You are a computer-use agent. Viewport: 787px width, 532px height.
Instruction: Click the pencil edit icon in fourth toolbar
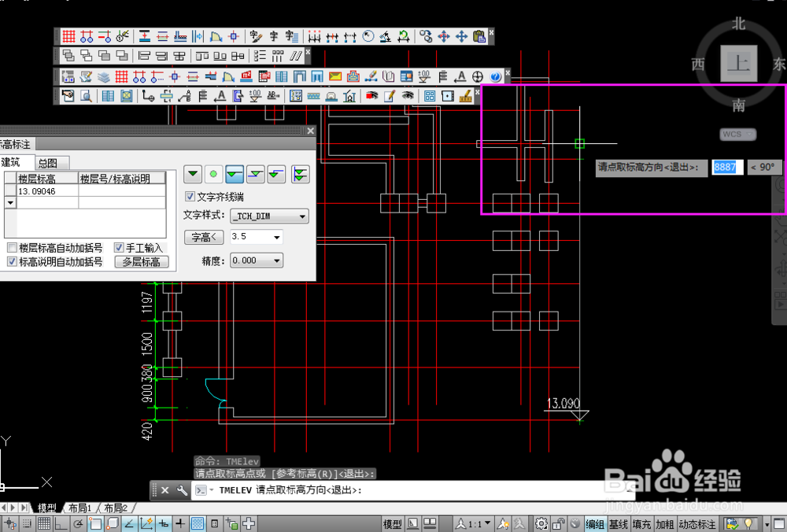point(390,95)
